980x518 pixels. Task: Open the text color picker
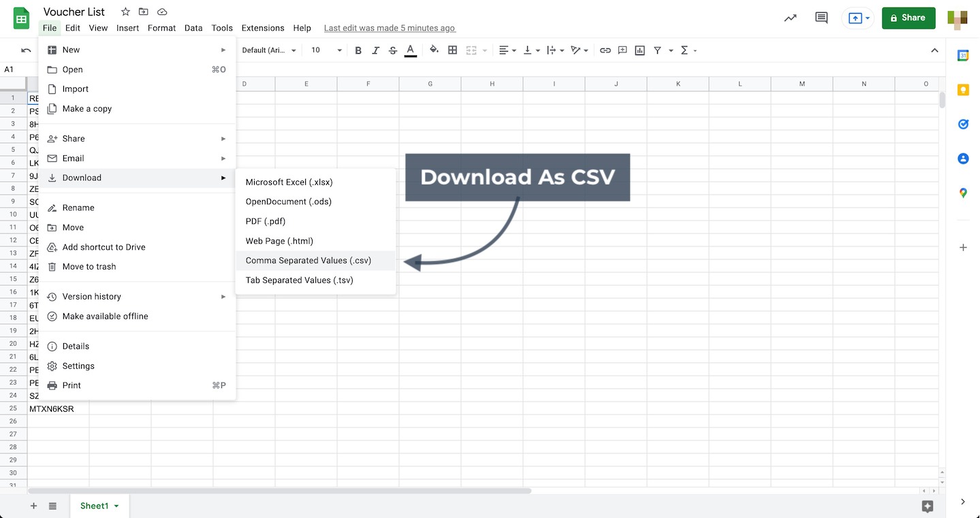(x=410, y=50)
